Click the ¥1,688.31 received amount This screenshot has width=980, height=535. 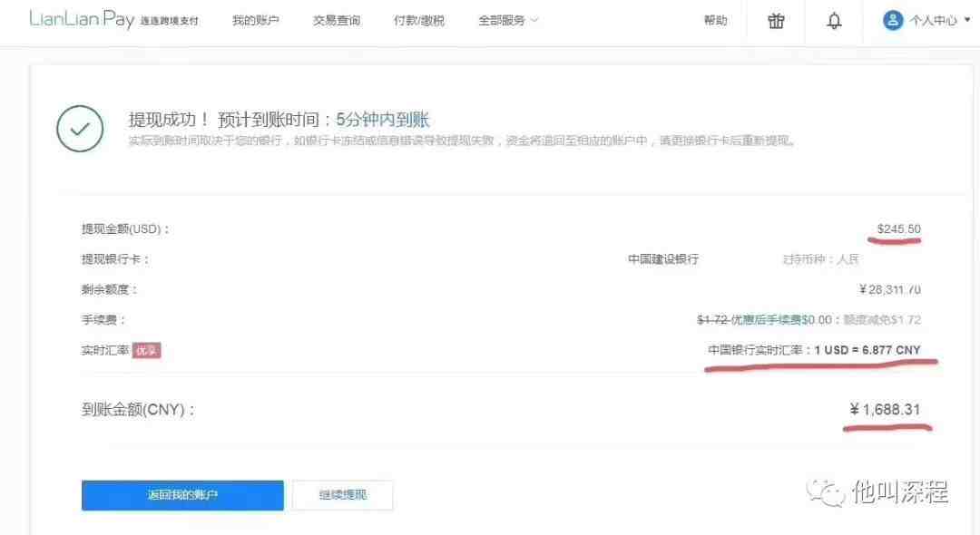(885, 410)
